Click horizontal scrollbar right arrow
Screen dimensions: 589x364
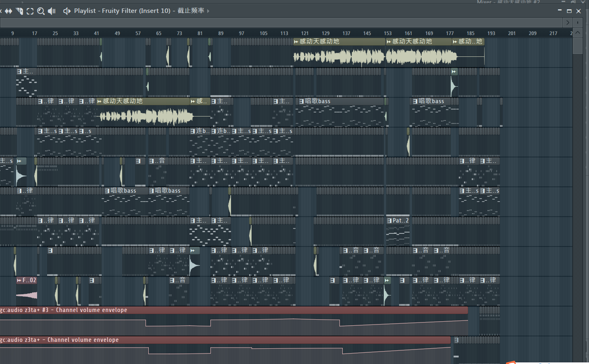[568, 23]
